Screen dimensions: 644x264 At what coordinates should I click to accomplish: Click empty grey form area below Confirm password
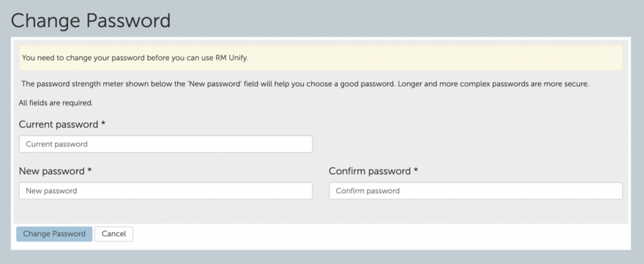(x=475, y=211)
